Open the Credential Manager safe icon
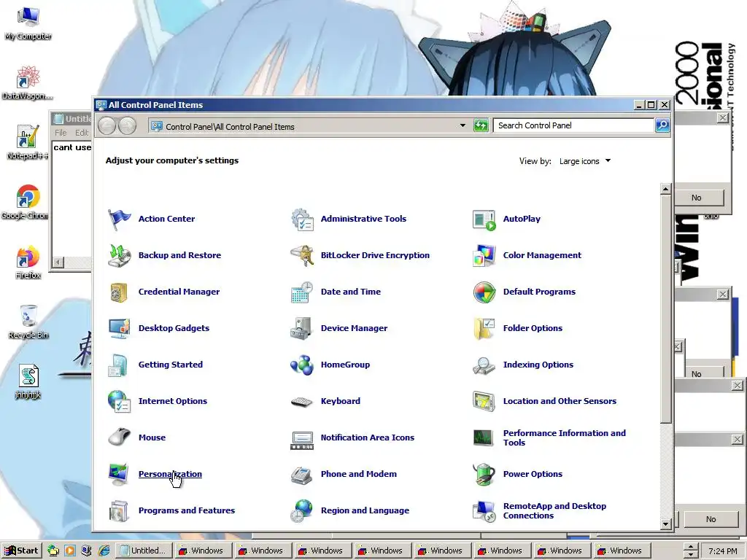This screenshot has height=560, width=747. [x=119, y=292]
